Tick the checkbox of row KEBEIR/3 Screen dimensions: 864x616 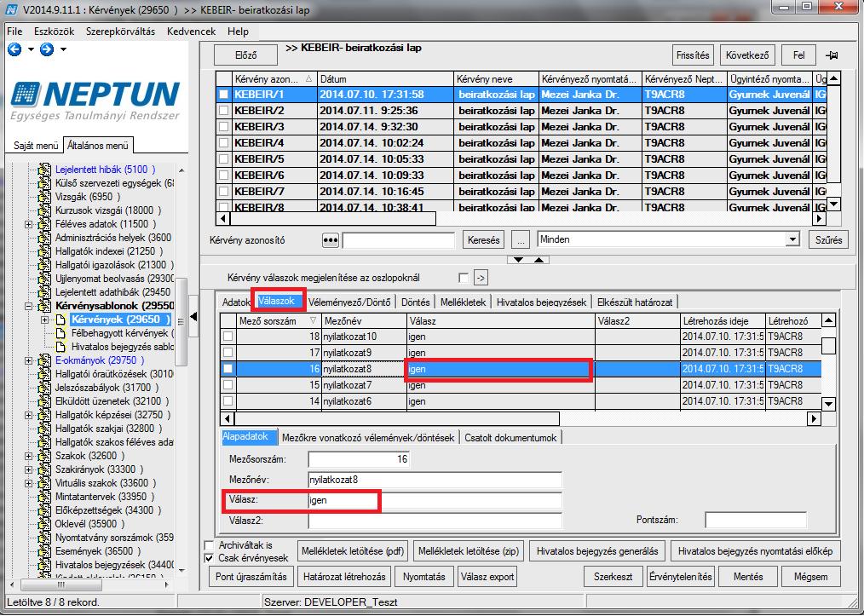[223, 127]
